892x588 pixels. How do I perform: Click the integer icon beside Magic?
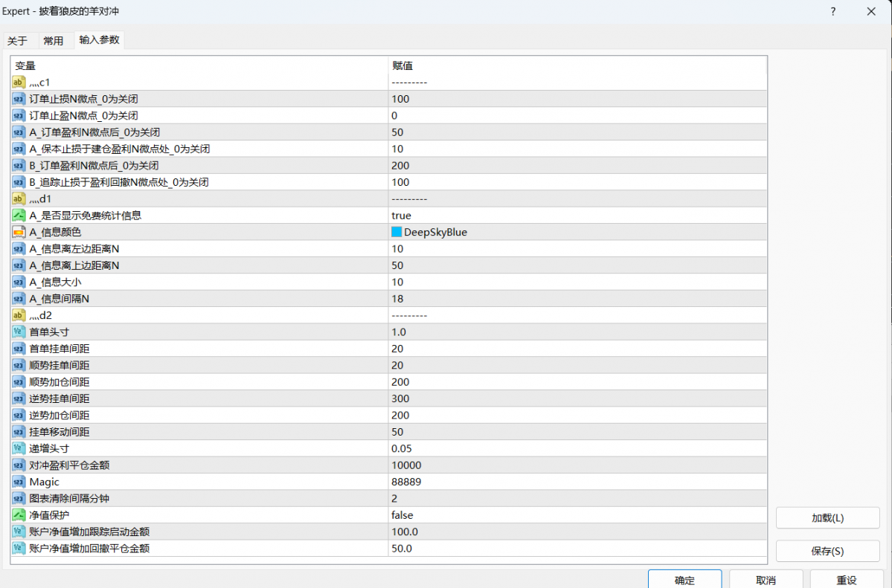(19, 482)
